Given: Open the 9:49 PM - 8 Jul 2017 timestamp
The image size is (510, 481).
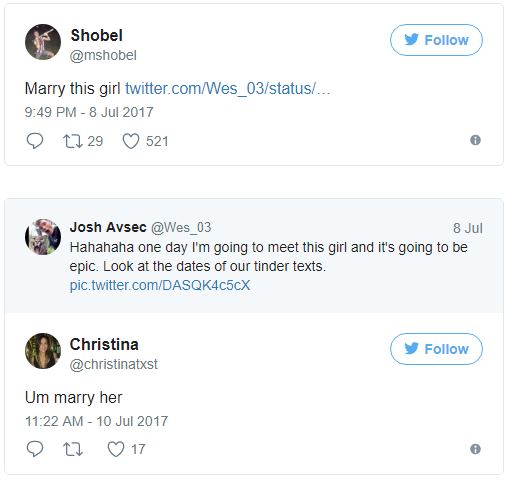Looking at the screenshot, I should [89, 112].
